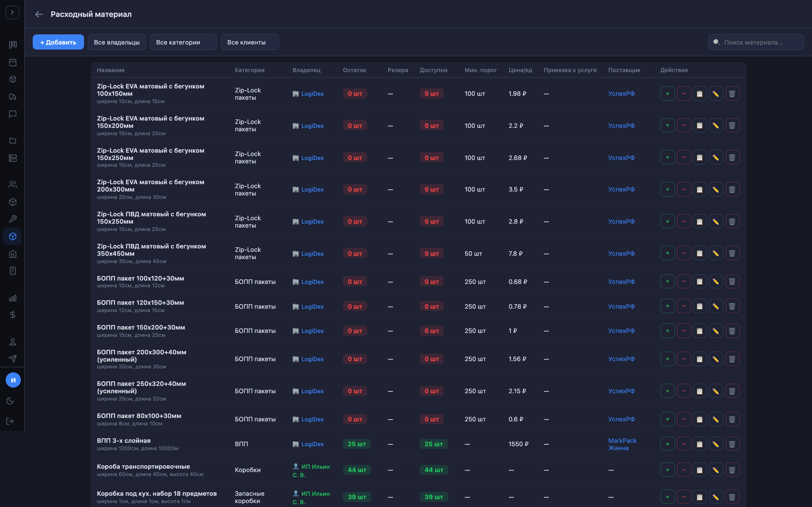Screen dimensions: 812x507
Task: Click the plus icon for ВПП 3-х слойная row
Action: pos(667,444)
